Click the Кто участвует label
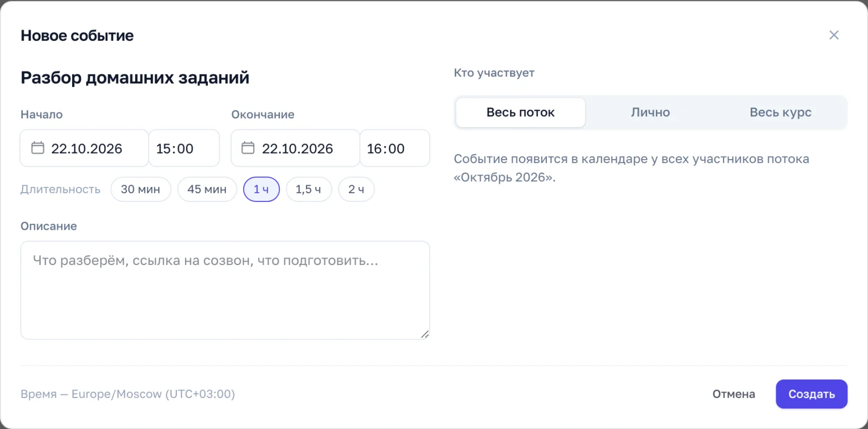 pyautogui.click(x=494, y=73)
